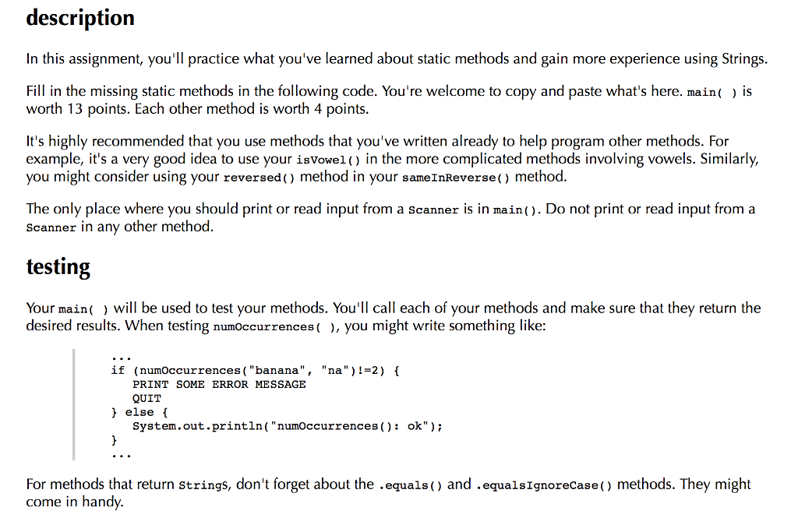Click the reversed() method name

[x=259, y=178]
